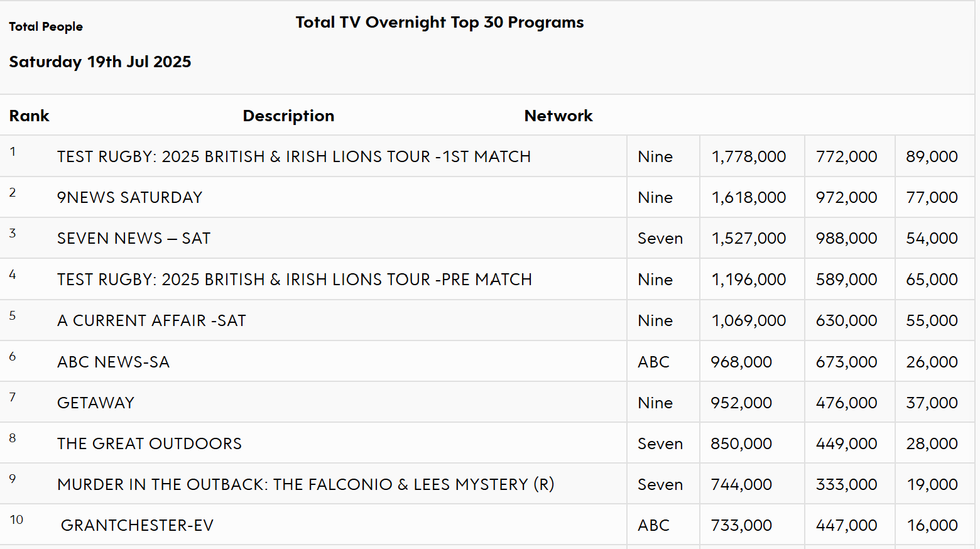Viewport: 980px width, 549px height.
Task: Select 'A CURRENT AFFAIR -SAT' description
Action: click(x=151, y=320)
